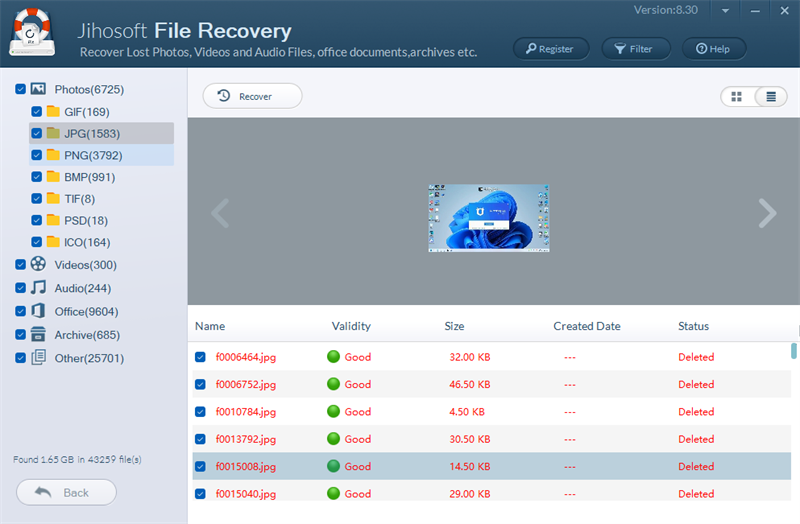Open the Help button

[x=714, y=48]
